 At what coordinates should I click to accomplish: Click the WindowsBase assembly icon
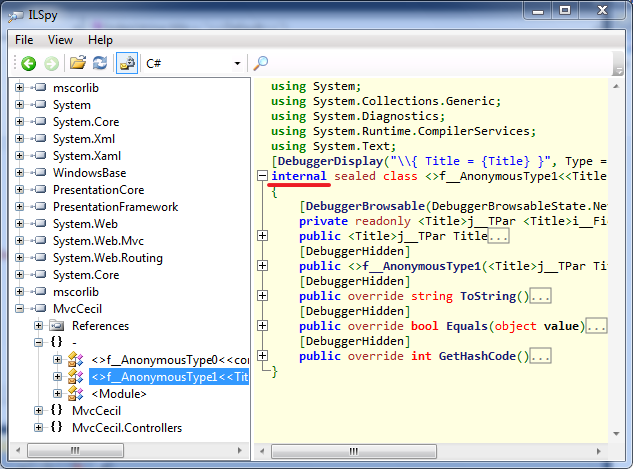click(40, 173)
